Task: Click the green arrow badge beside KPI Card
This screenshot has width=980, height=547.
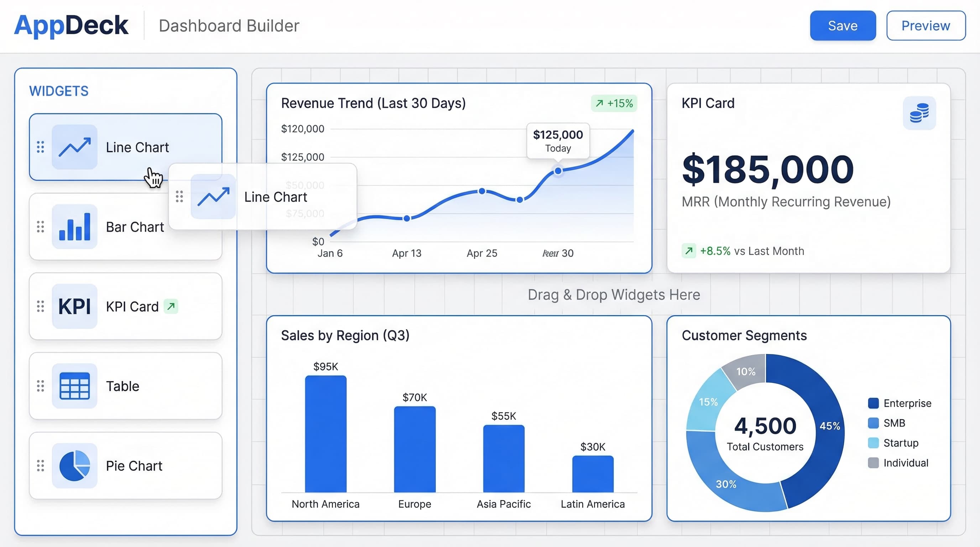Action: (x=171, y=306)
